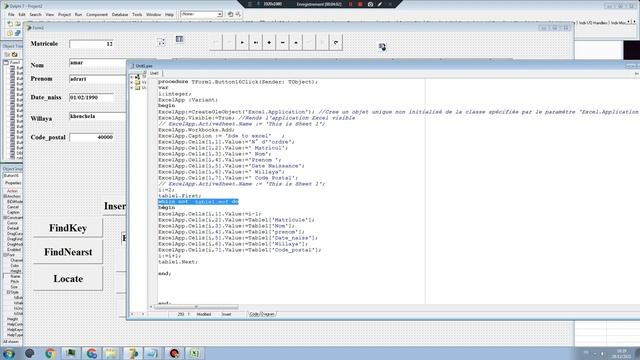This screenshot has width=640, height=360.
Task: Click the DBNavigator delete record minus button
Action: point(282,42)
